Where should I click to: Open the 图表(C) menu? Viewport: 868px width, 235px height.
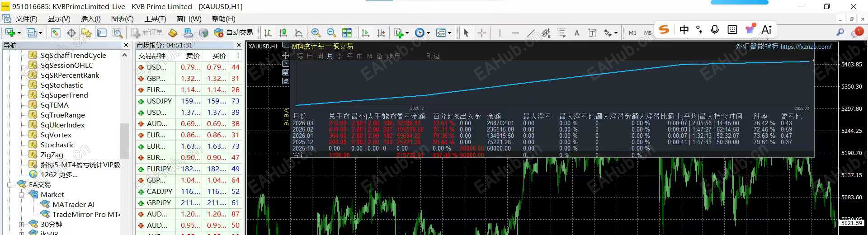(122, 19)
